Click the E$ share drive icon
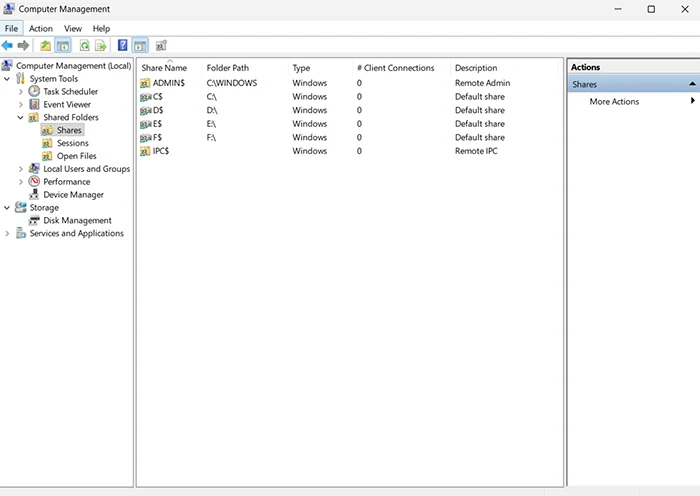Viewport: 700px width, 496px height. click(146, 124)
